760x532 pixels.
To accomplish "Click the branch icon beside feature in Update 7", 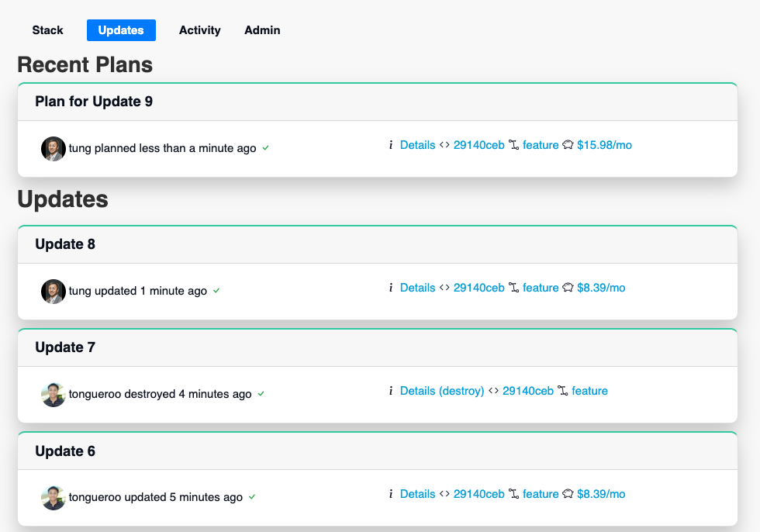I will 562,391.
